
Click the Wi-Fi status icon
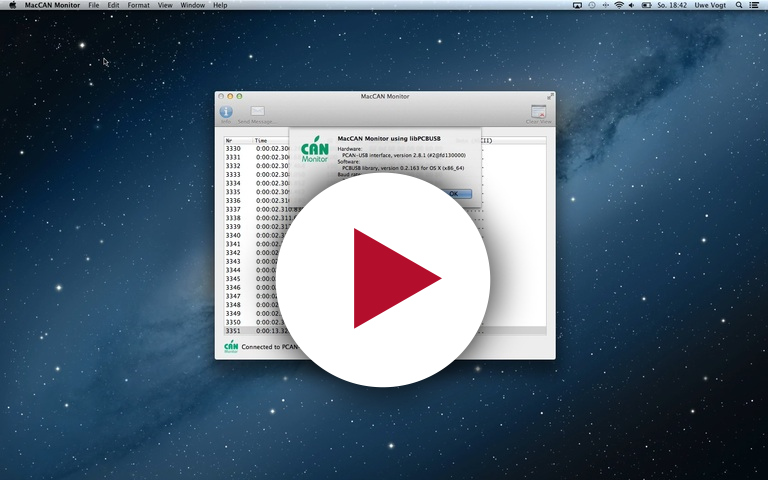coord(619,5)
